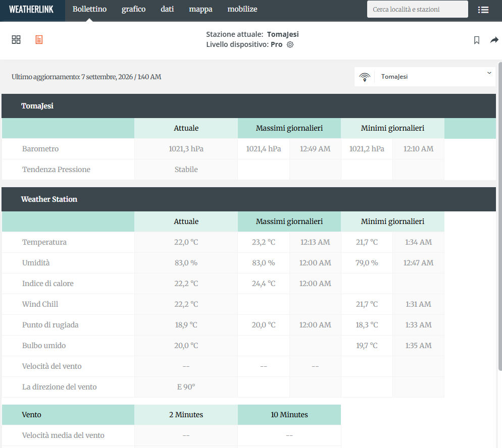Open the mobilize menu item
502x448 pixels.
tap(242, 9)
